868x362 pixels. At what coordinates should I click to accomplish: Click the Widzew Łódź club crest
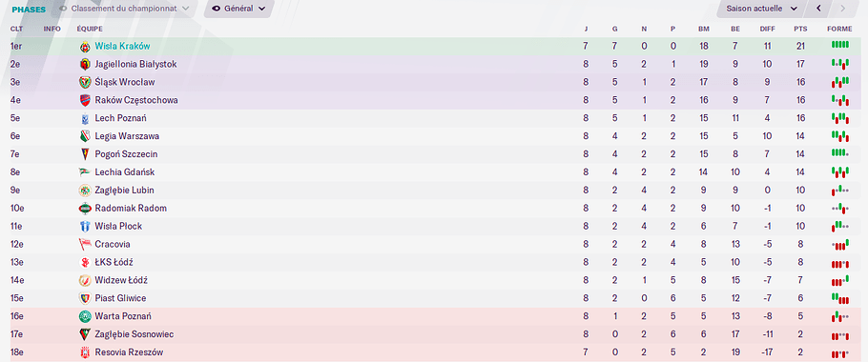85,280
